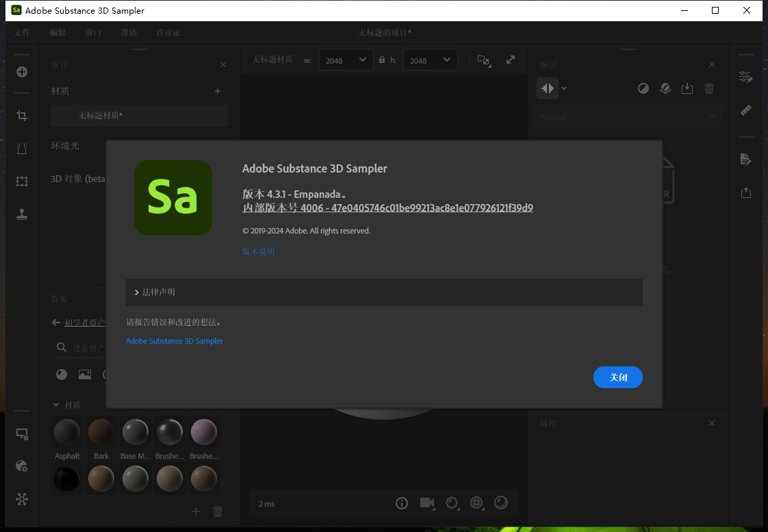Open the width 2048 resolution dropdown
This screenshot has height=532, width=768.
[346, 60]
